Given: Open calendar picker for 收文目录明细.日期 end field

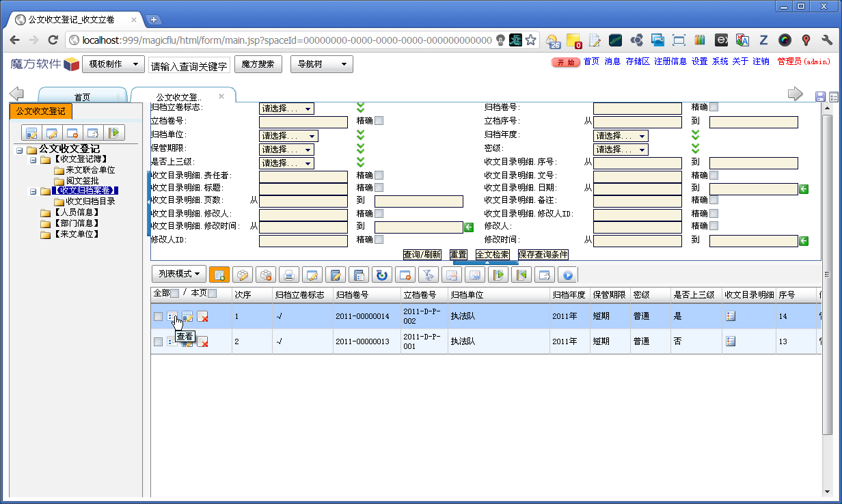Looking at the screenshot, I should (804, 188).
